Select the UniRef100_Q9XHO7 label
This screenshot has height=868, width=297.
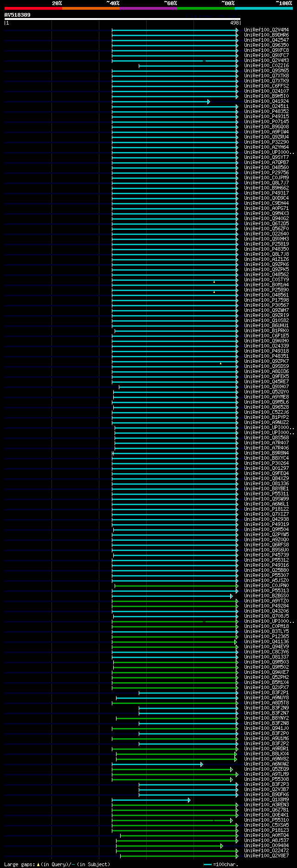[266, 387]
